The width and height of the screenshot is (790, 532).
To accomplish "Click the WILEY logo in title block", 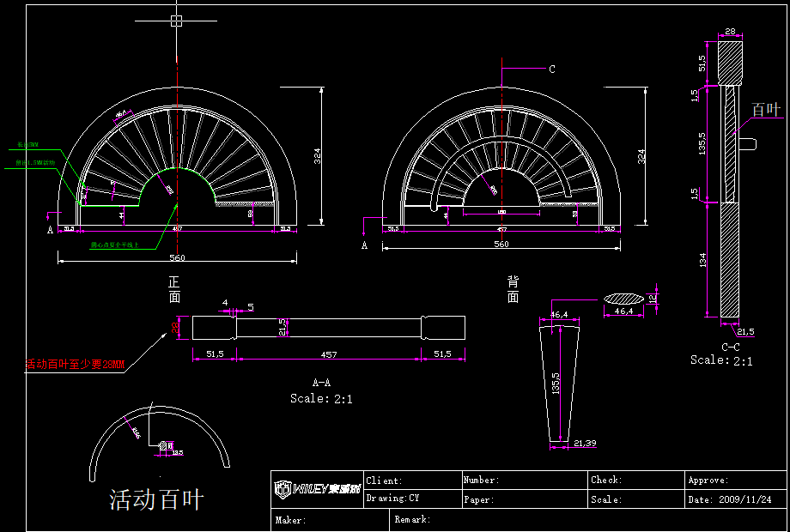I will click(316, 491).
